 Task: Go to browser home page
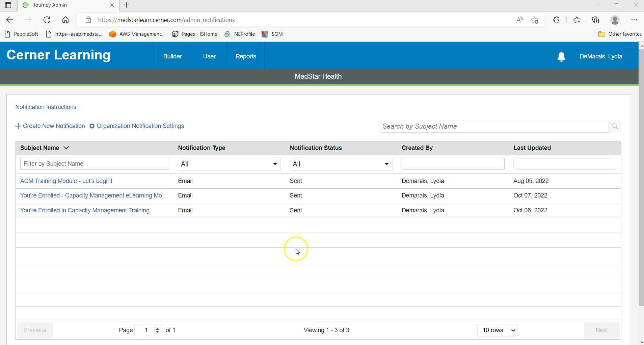coord(65,20)
